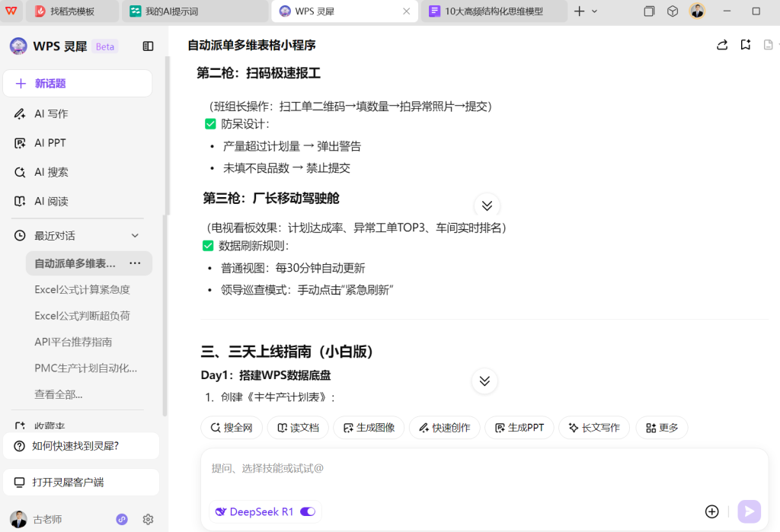
Task: Click the add attachment plus circle icon
Action: click(712, 511)
